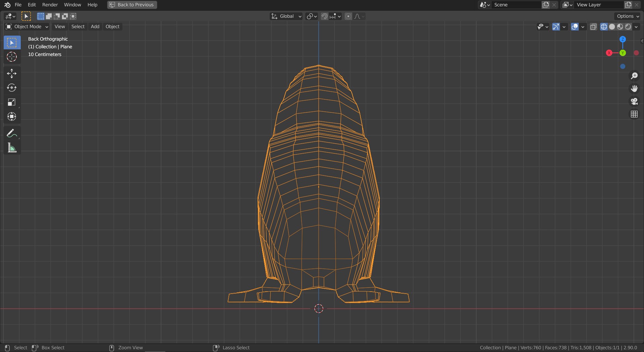
Task: Click the Y axis on navigation gizmo
Action: (x=623, y=53)
